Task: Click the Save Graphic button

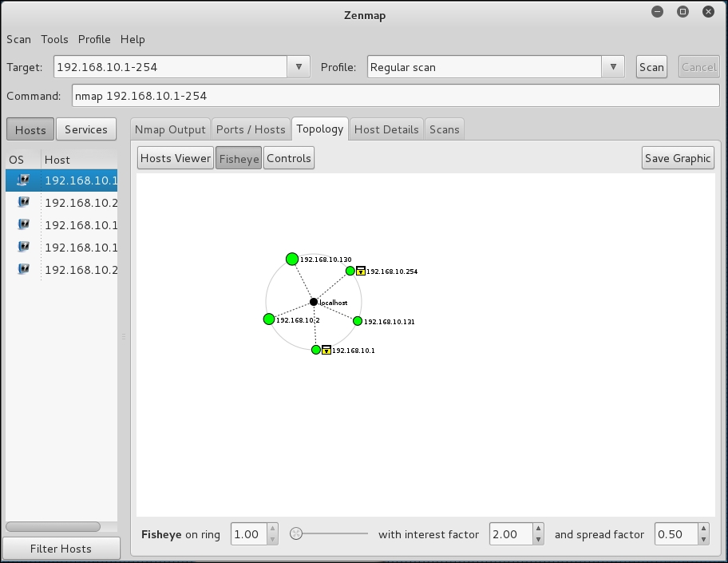Action: [677, 157]
